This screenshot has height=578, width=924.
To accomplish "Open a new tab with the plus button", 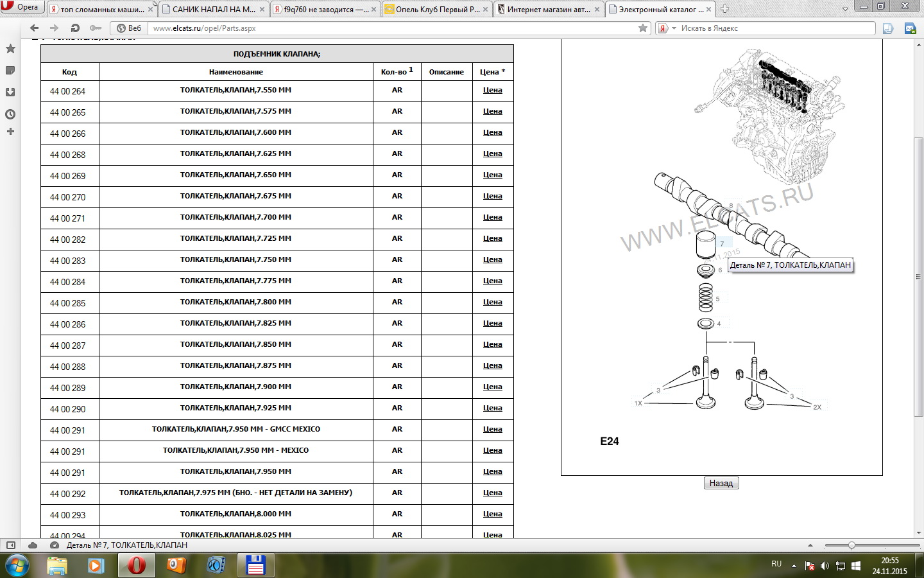I will pos(724,9).
